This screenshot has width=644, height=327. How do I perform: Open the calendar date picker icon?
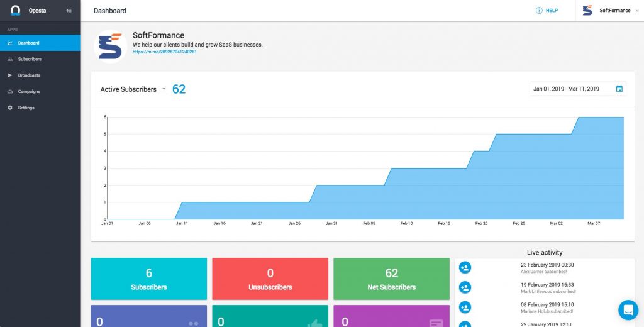619,89
